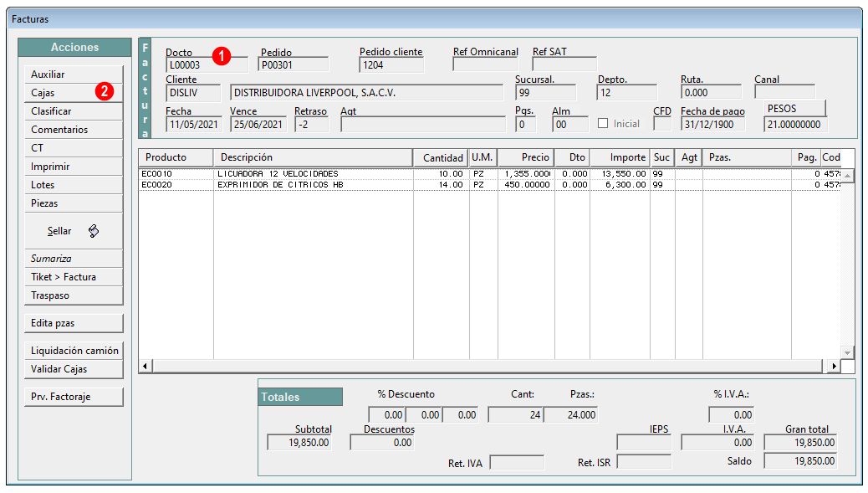Convert ticket using Tiket > Factura
This screenshot has height=493, width=868.
pyautogui.click(x=74, y=277)
